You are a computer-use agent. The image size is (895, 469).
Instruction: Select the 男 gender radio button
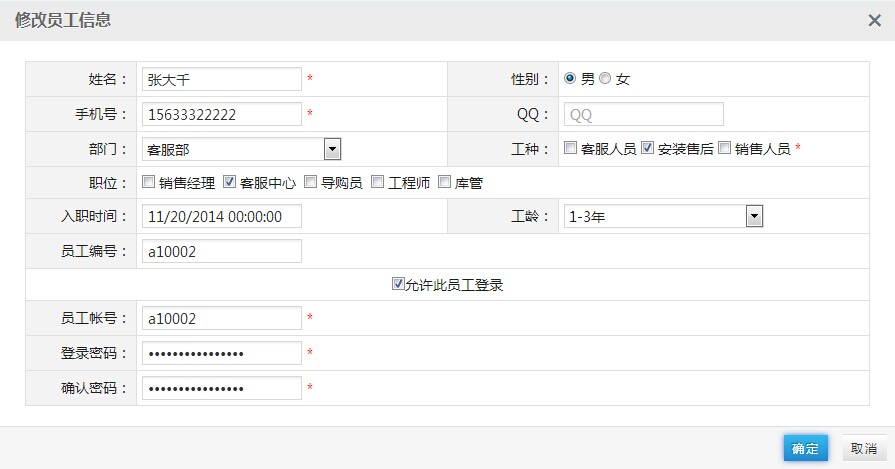(571, 79)
